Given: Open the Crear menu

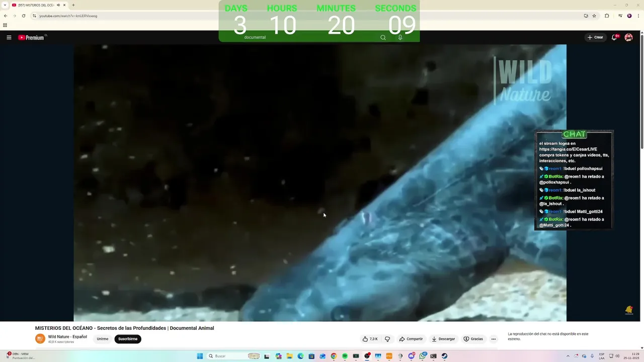Looking at the screenshot, I should pos(595,37).
